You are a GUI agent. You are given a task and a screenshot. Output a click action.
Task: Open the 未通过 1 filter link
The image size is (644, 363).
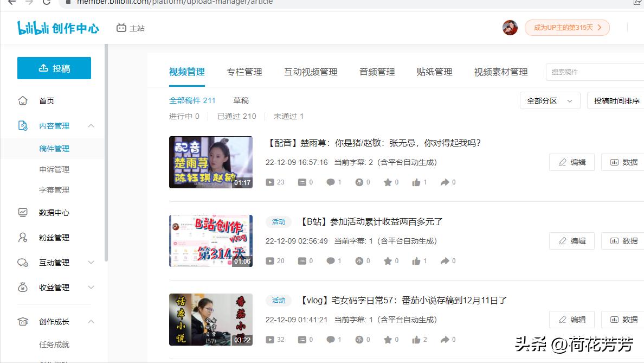(x=288, y=116)
